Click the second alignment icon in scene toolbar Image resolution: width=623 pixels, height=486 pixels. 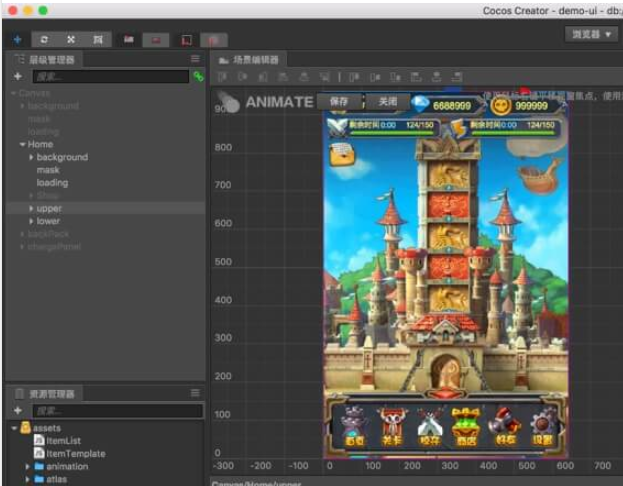(242, 77)
